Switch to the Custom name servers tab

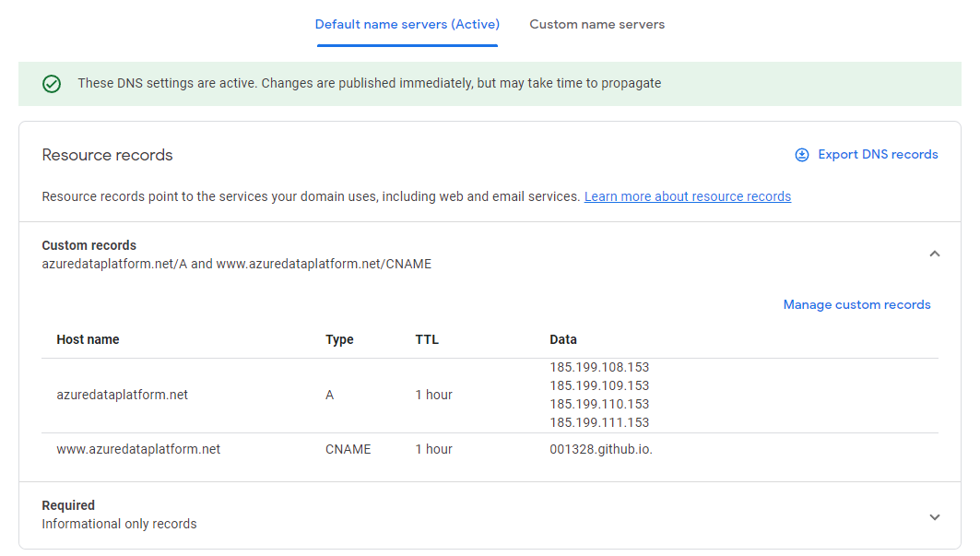[596, 24]
